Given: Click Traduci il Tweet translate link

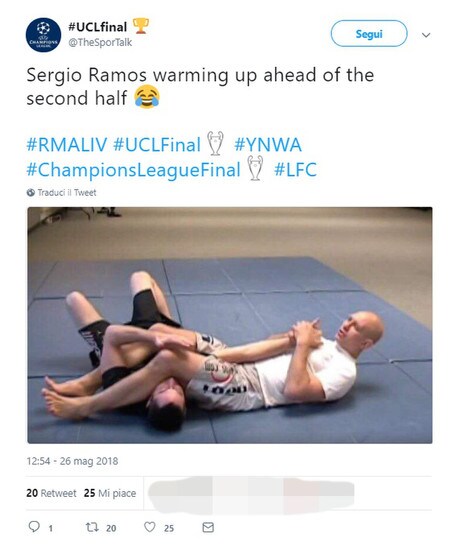Looking at the screenshot, I should pos(67,192).
